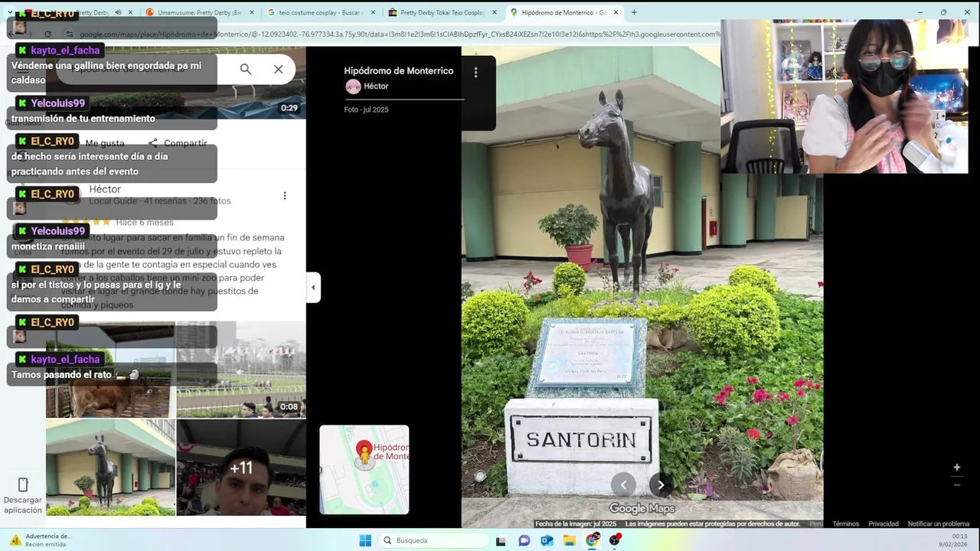Click Notificar un problema link
The width and height of the screenshot is (980, 551).
pos(939,524)
